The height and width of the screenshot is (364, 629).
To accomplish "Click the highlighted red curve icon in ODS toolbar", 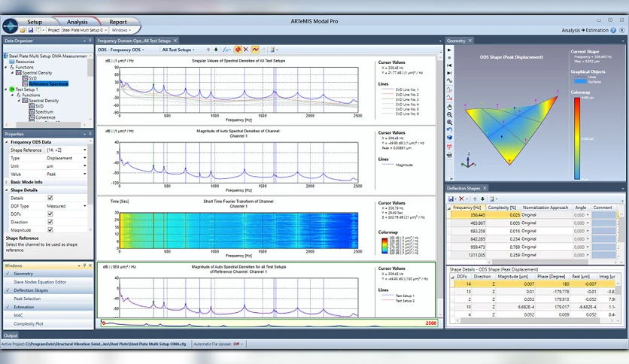I will [255, 50].
